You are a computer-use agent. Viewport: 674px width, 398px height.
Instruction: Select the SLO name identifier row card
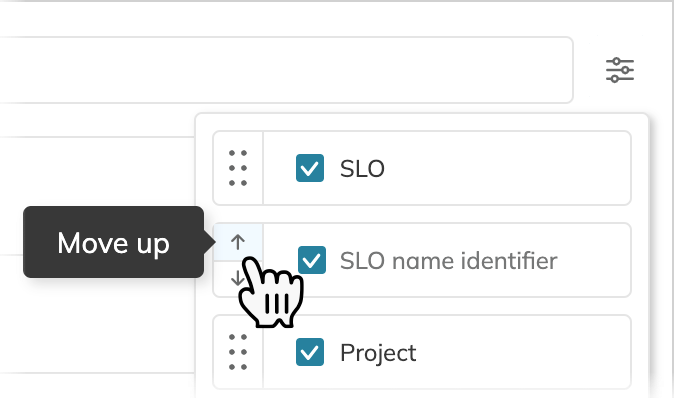pyautogui.click(x=422, y=260)
